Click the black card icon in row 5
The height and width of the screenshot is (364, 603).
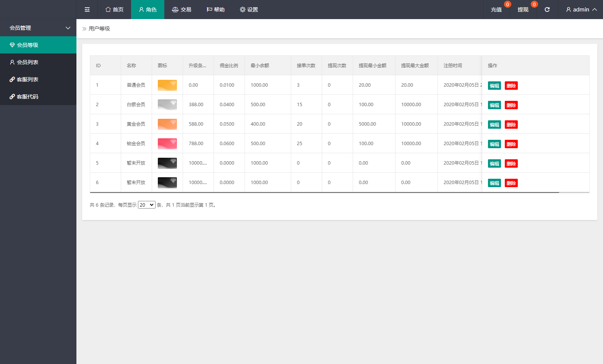click(x=167, y=163)
